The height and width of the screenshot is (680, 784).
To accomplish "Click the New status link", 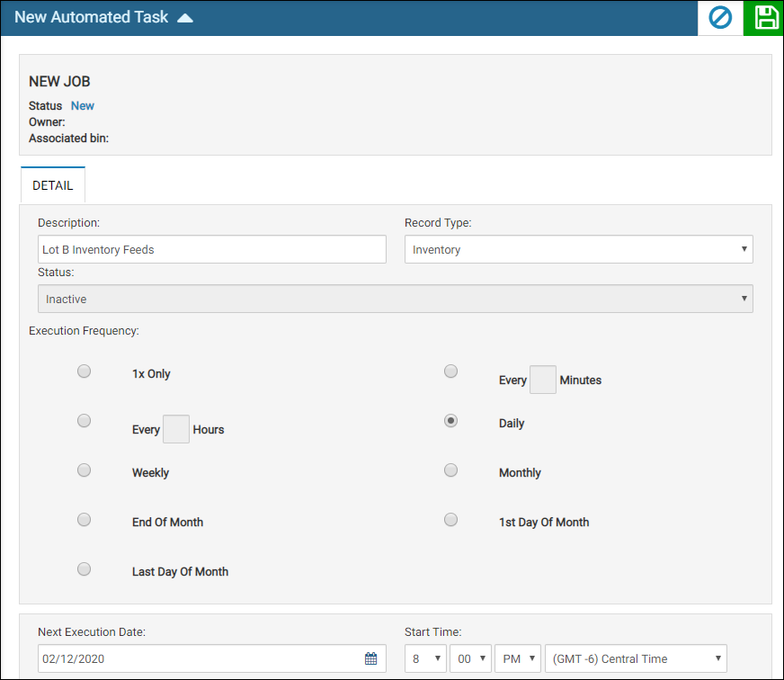I will (x=83, y=105).
